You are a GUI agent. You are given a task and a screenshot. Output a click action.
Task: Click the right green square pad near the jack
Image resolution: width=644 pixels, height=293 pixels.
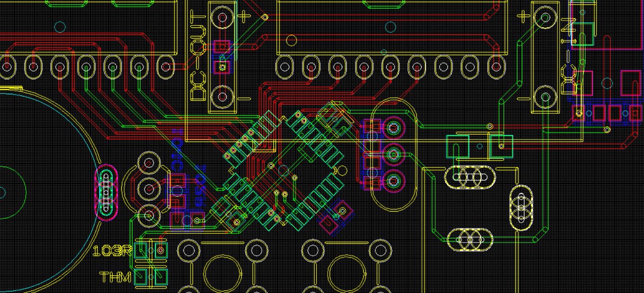501,146
